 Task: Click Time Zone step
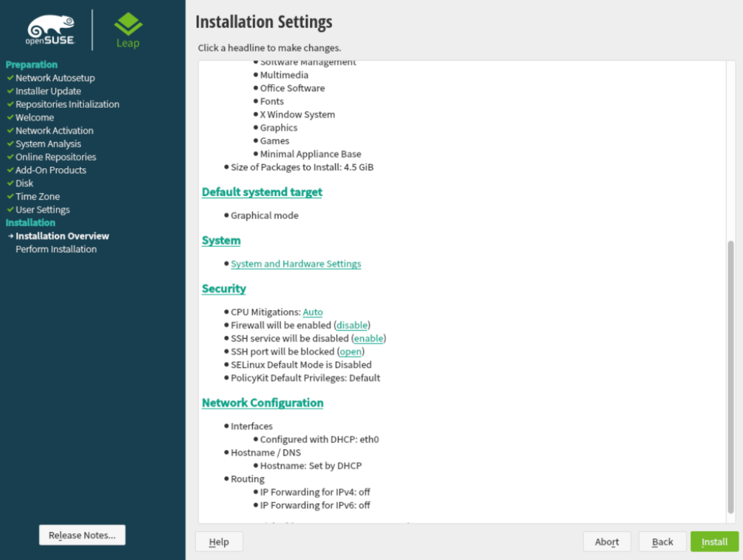coord(37,196)
